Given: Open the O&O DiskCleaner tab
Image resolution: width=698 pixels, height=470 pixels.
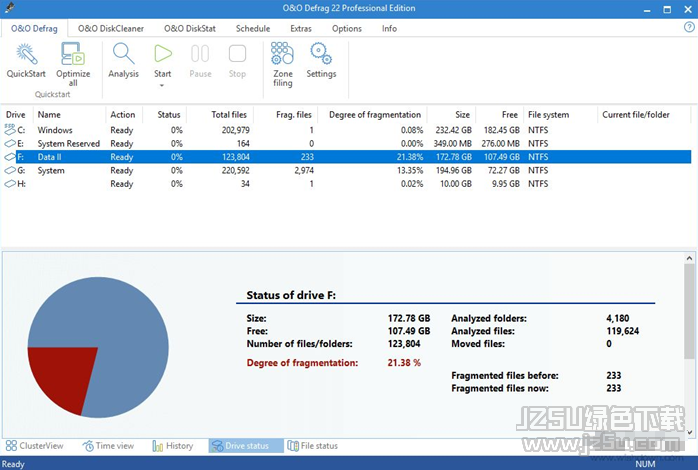Looking at the screenshot, I should coord(111,28).
